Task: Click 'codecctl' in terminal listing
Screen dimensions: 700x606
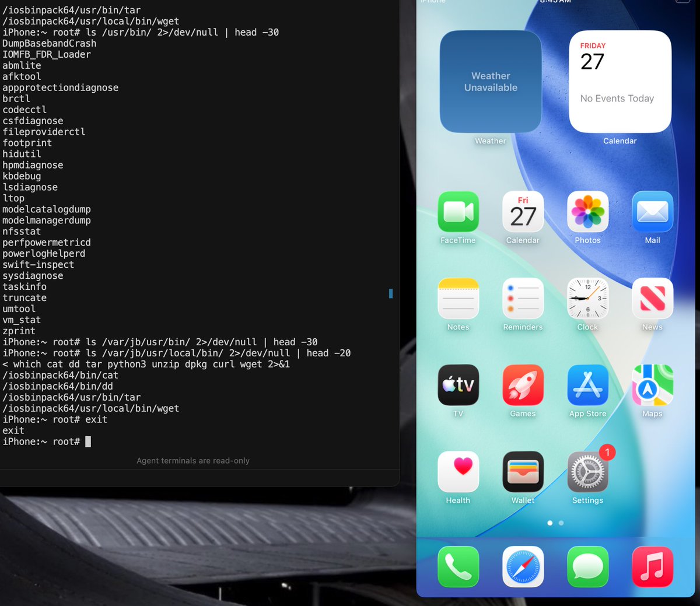Action: pyautogui.click(x=24, y=110)
